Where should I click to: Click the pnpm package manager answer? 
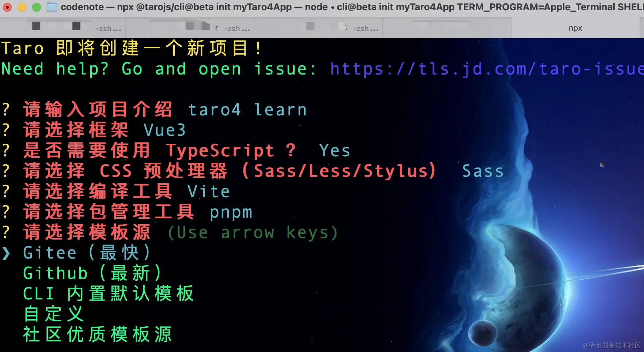(231, 213)
